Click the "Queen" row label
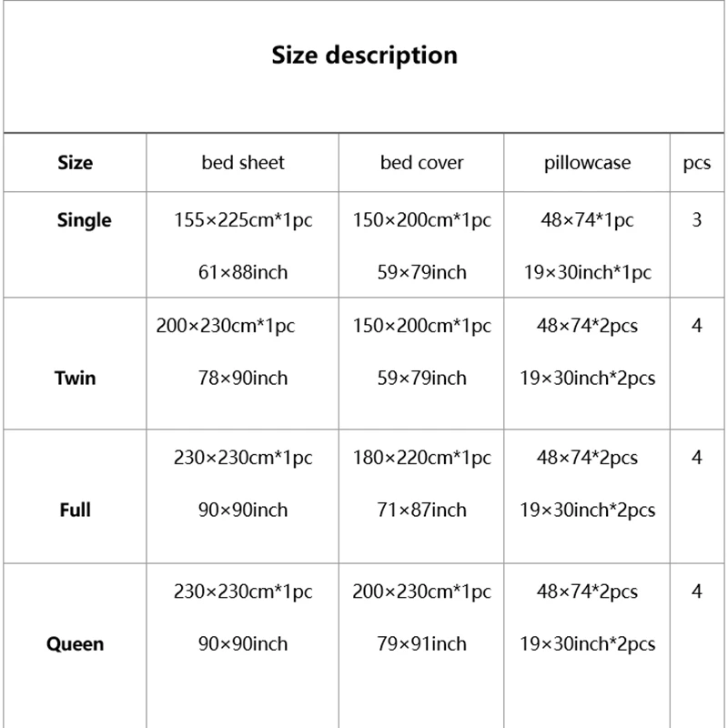The height and width of the screenshot is (728, 728). click(75, 643)
